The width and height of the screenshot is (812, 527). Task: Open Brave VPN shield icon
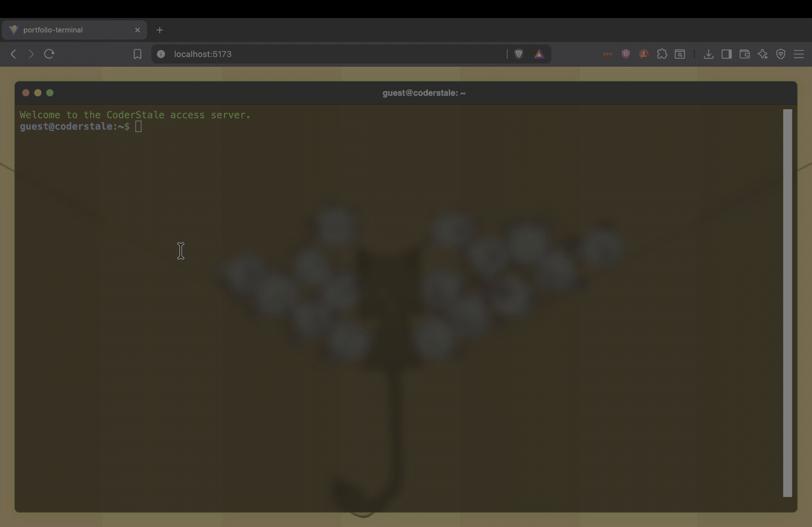(780, 54)
